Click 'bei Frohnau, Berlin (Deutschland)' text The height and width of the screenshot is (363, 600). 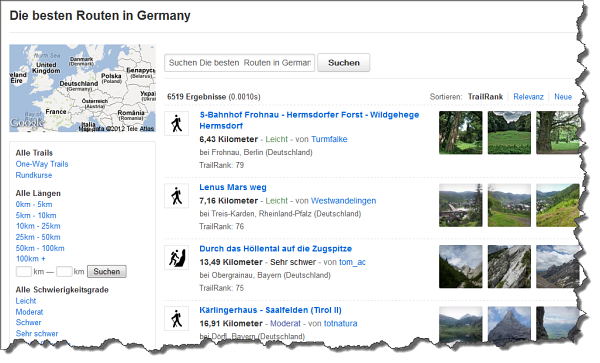coord(256,152)
